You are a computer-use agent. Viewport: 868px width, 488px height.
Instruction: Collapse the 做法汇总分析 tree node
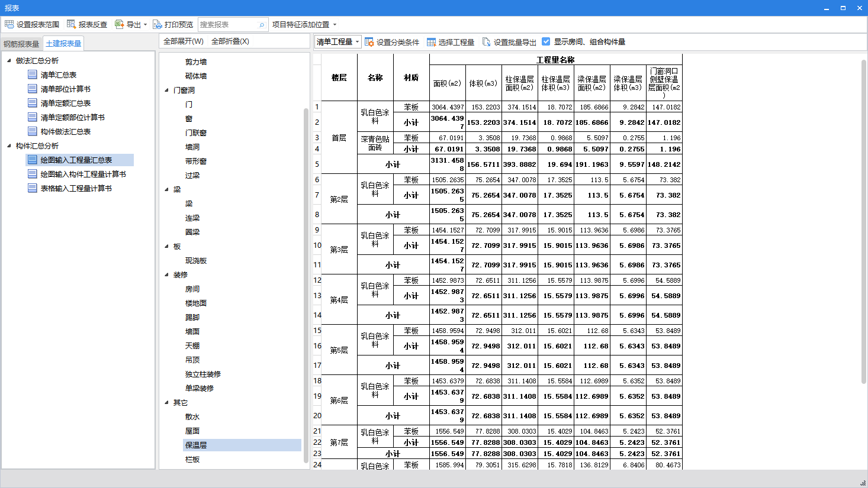coord(9,60)
